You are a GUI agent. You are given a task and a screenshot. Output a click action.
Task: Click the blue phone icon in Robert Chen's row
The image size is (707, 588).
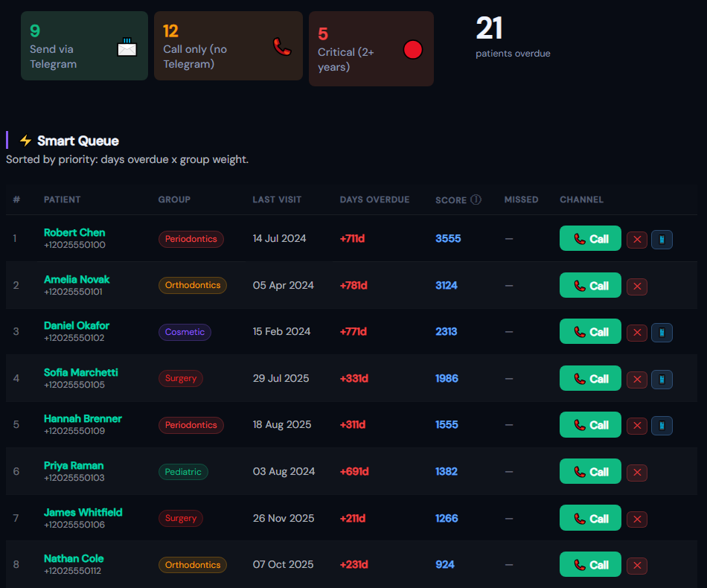point(662,240)
